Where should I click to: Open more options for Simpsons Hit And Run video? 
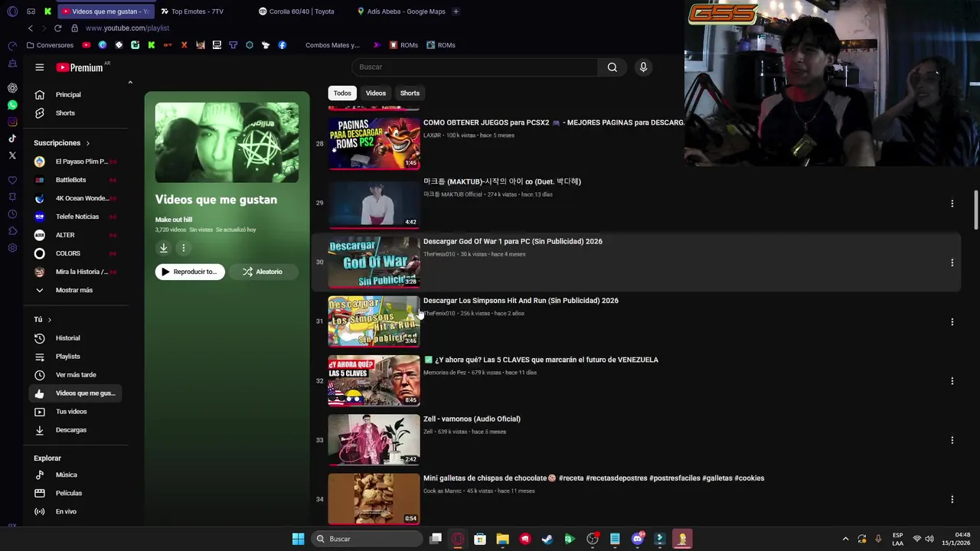(952, 322)
